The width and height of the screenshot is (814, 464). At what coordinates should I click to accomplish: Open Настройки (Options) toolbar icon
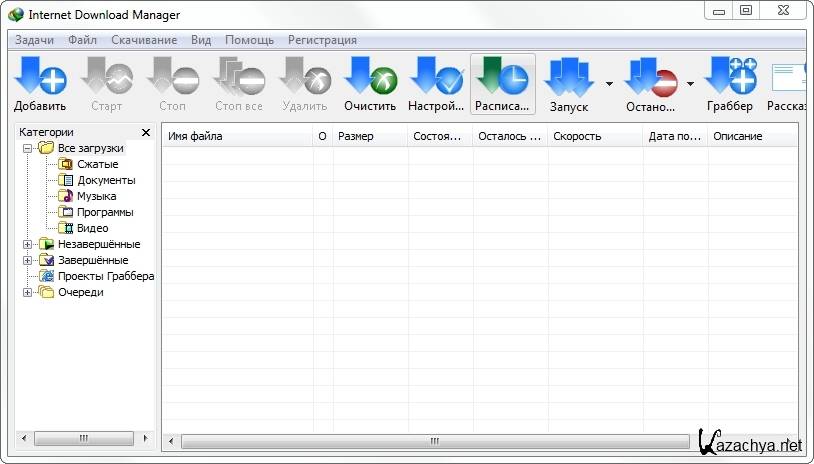tap(436, 78)
